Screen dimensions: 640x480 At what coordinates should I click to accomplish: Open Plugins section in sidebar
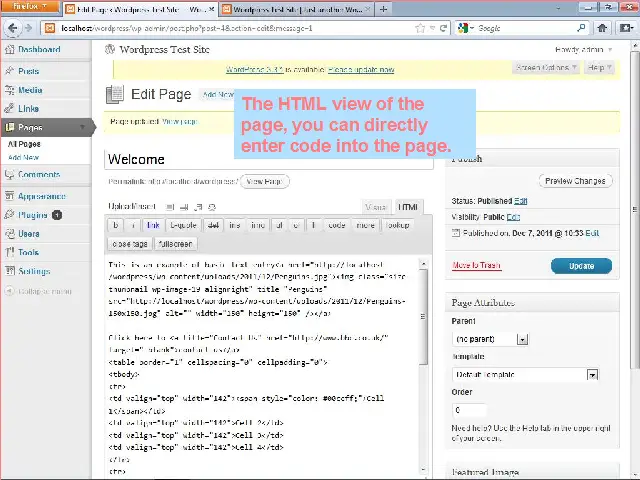point(33,215)
